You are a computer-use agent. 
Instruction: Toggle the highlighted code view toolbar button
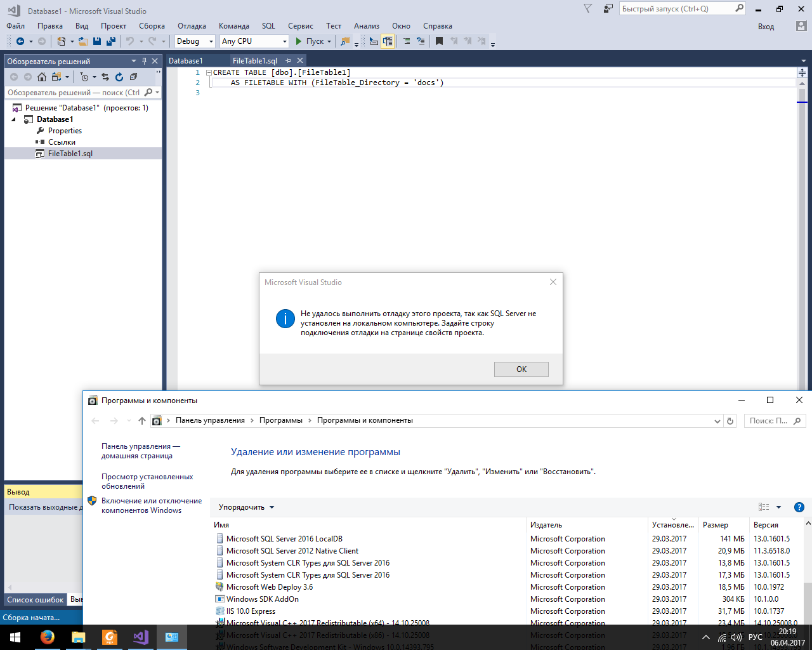point(388,41)
